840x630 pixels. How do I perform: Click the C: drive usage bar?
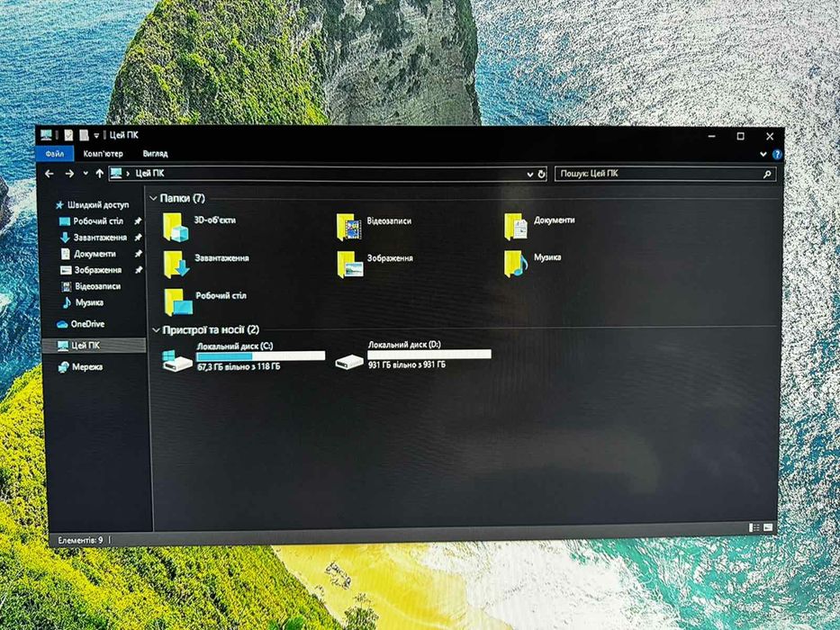pos(260,355)
